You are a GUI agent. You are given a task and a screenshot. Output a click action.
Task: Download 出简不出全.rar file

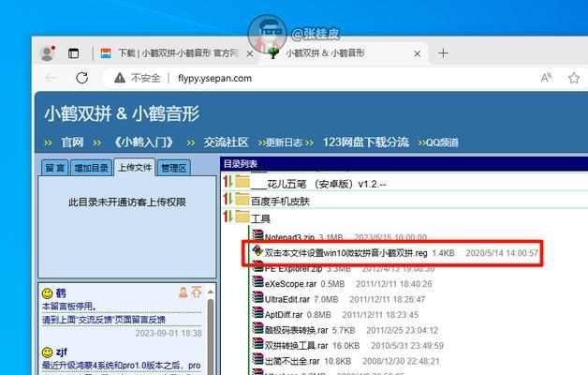coord(292,361)
